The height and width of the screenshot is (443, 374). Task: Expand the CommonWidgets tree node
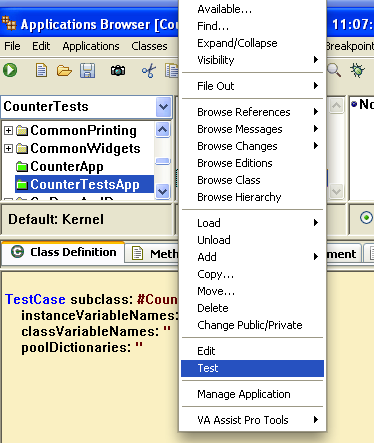point(8,148)
